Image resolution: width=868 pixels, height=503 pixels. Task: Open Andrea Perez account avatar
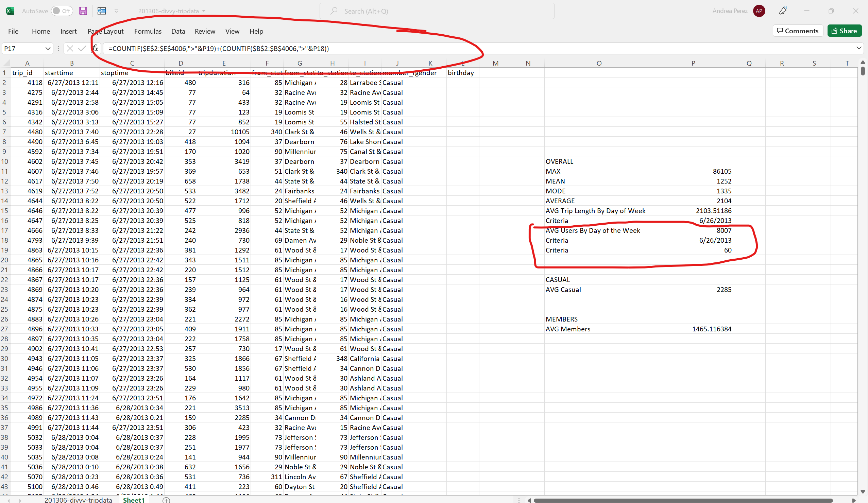click(759, 11)
